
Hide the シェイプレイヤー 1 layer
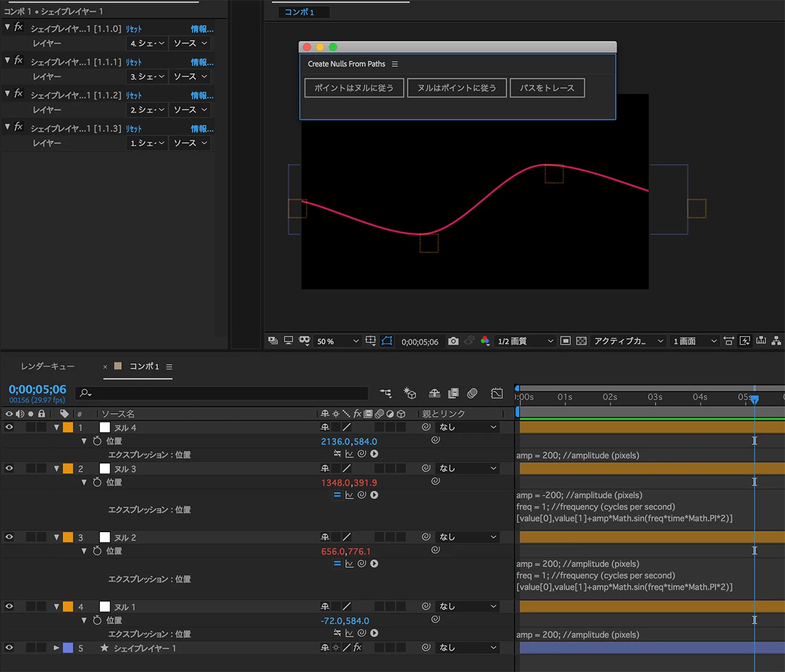pyautogui.click(x=9, y=647)
